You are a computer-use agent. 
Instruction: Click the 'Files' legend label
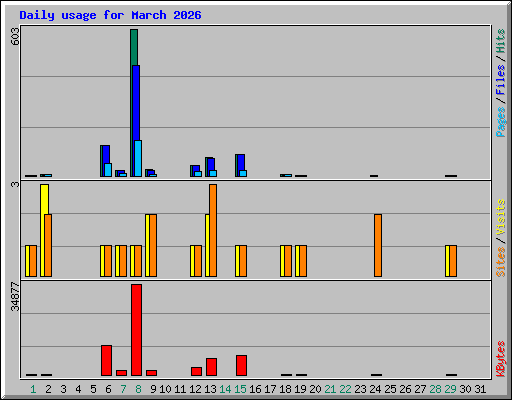[x=501, y=80]
